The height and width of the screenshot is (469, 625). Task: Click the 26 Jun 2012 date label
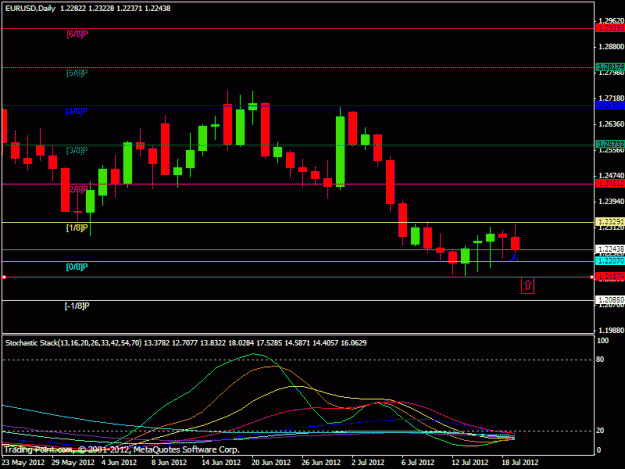(320, 462)
